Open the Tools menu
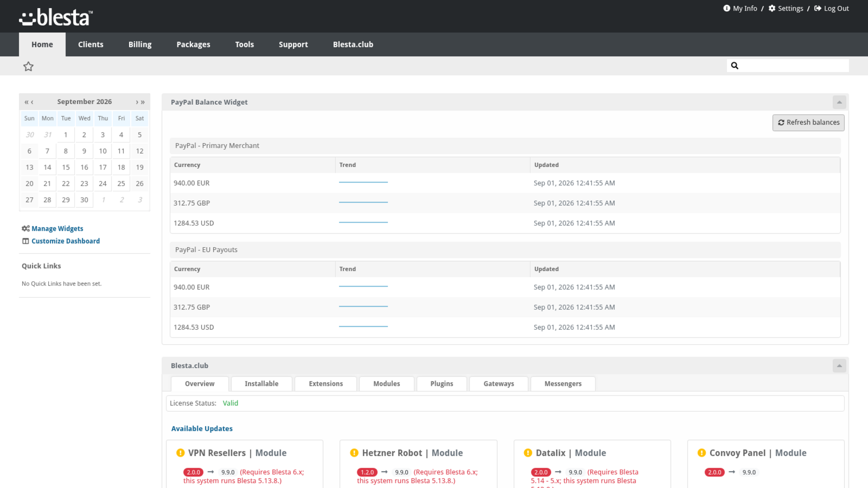868x488 pixels. 244,44
